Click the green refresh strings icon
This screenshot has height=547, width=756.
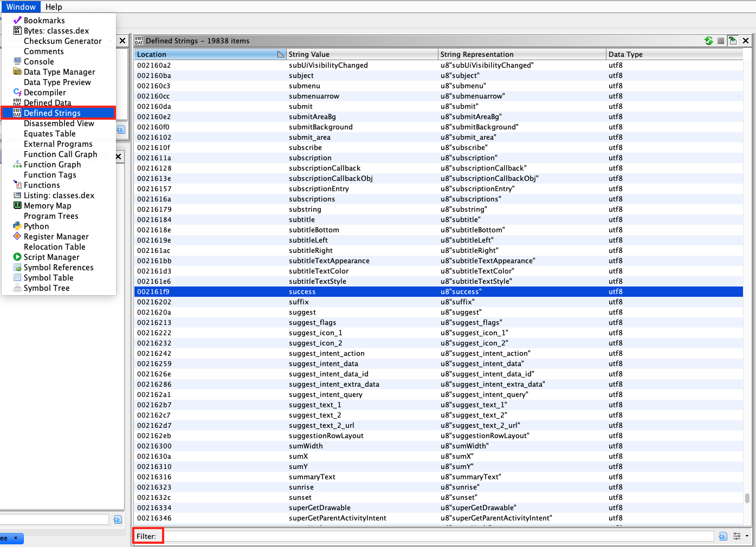pos(708,41)
